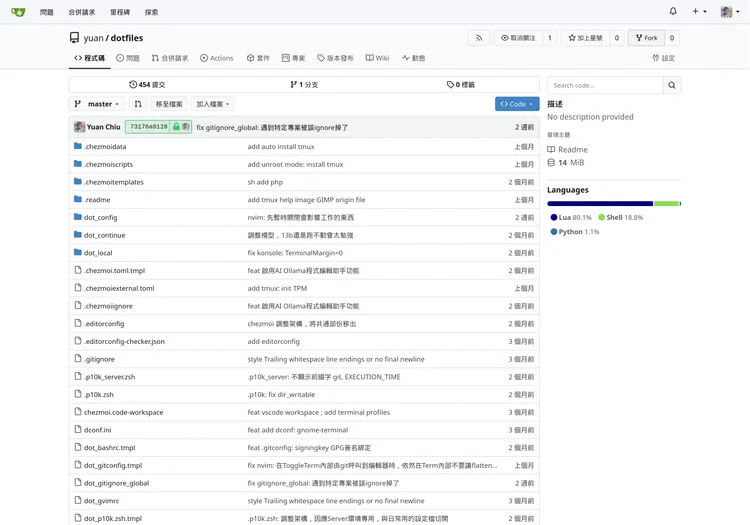Open the notifications bell
Viewport: 750px width, 525px height.
tap(673, 12)
